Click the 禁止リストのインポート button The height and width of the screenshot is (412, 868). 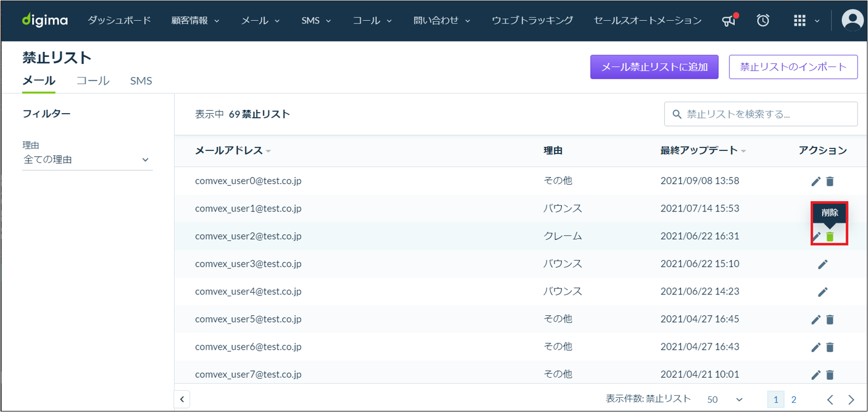point(793,67)
